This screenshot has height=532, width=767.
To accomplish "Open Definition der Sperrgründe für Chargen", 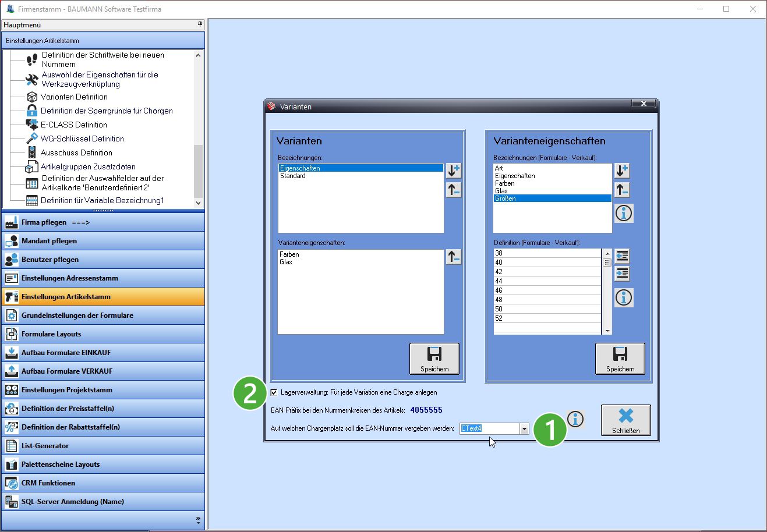I will (107, 111).
